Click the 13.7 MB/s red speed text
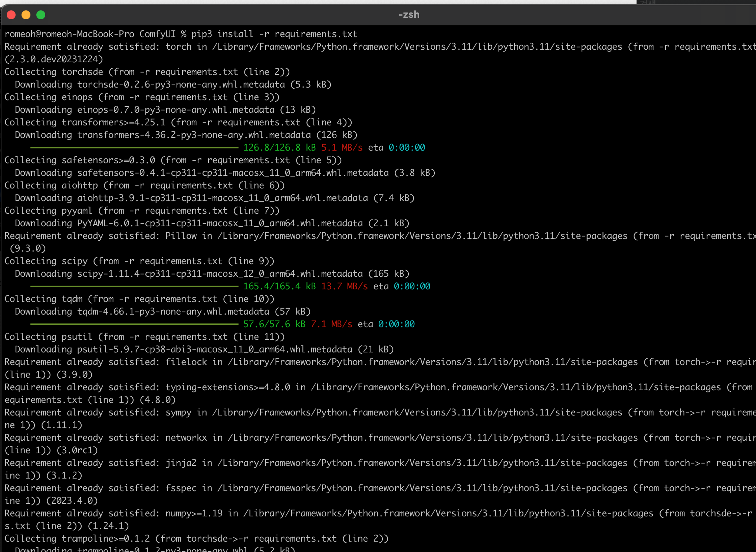This screenshot has height=552, width=756. pos(344,286)
